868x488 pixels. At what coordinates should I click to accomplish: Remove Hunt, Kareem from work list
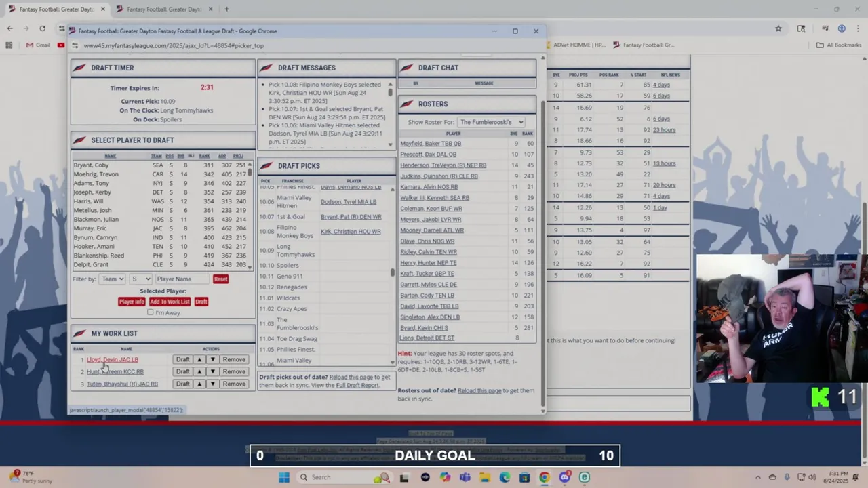click(234, 372)
